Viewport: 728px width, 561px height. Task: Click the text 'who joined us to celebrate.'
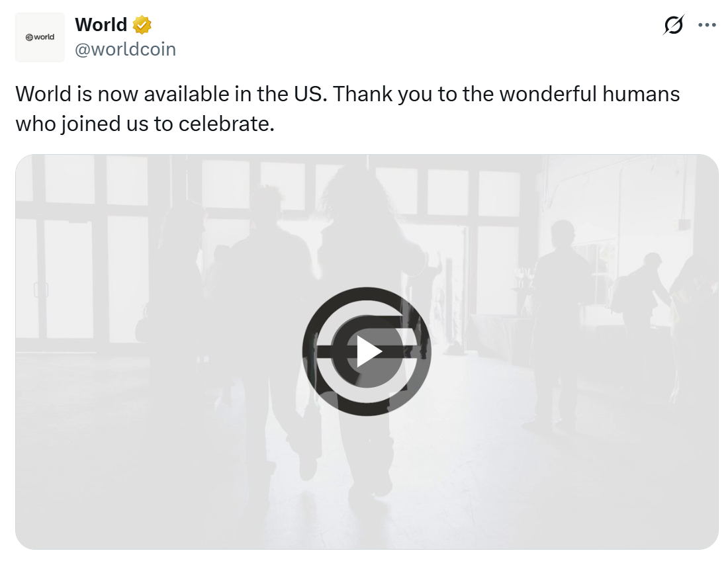click(x=144, y=124)
